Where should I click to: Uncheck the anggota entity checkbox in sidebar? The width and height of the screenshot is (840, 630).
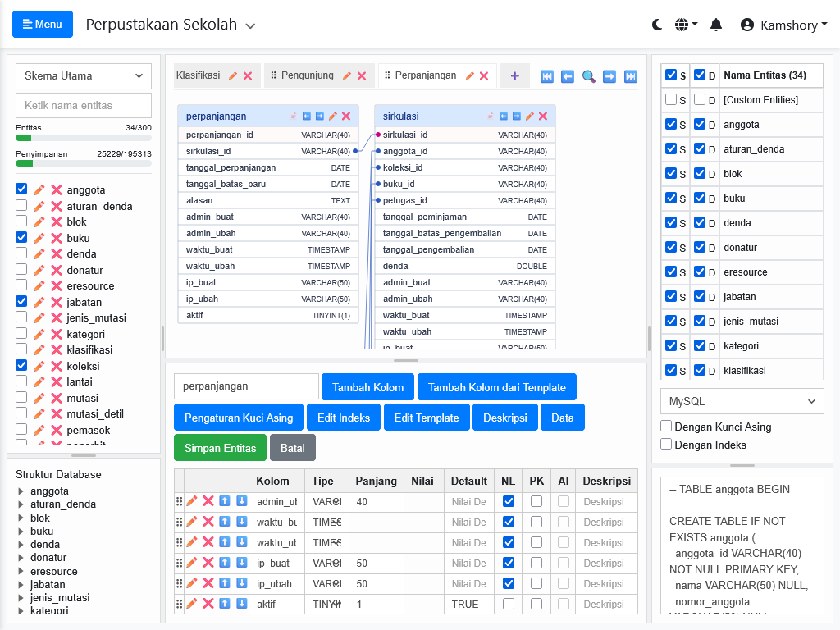(x=21, y=189)
